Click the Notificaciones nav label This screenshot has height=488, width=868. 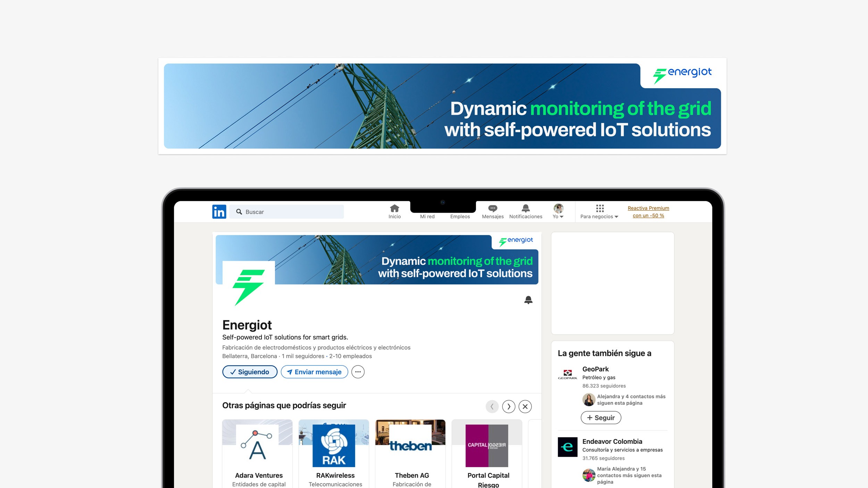click(x=526, y=217)
